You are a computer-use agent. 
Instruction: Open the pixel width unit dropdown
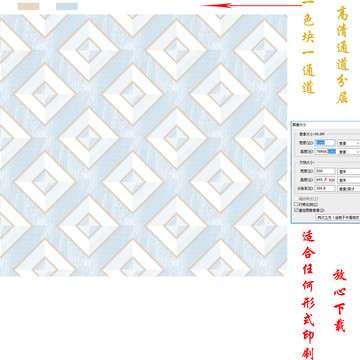[x=349, y=143]
